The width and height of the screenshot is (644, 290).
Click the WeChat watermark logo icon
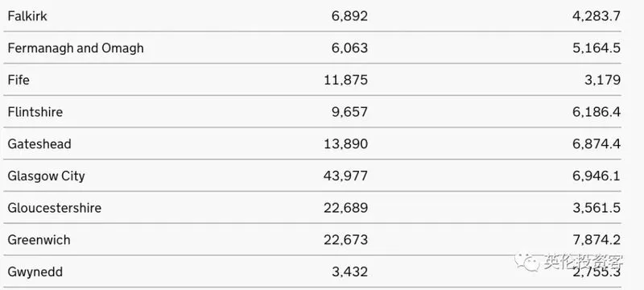click(x=527, y=261)
